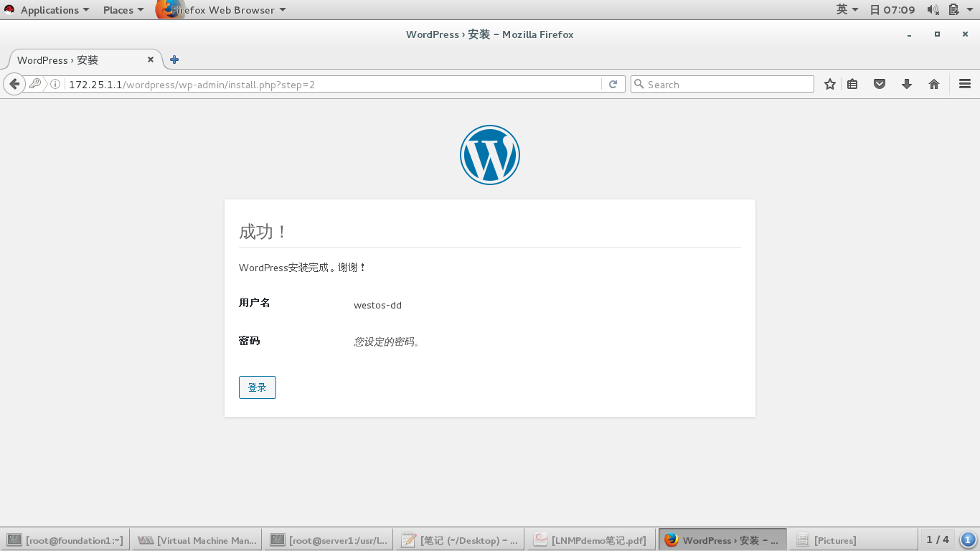The image size is (980, 551).
Task: Click the WordPress Firefox taskbar item
Action: click(722, 540)
